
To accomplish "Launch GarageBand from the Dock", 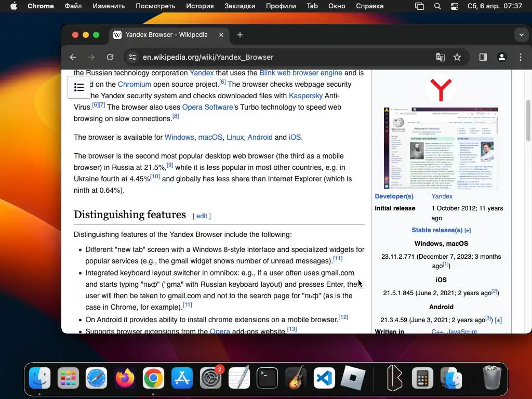I will point(296,378).
